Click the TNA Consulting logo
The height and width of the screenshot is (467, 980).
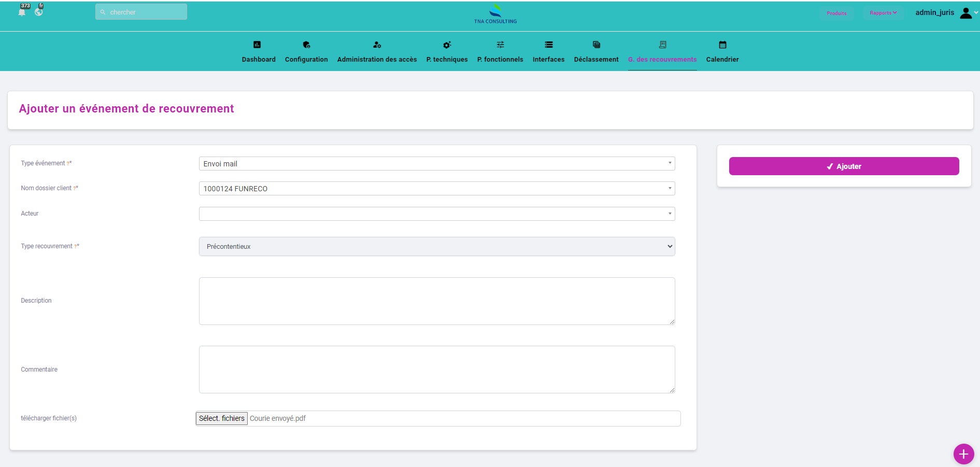[495, 14]
